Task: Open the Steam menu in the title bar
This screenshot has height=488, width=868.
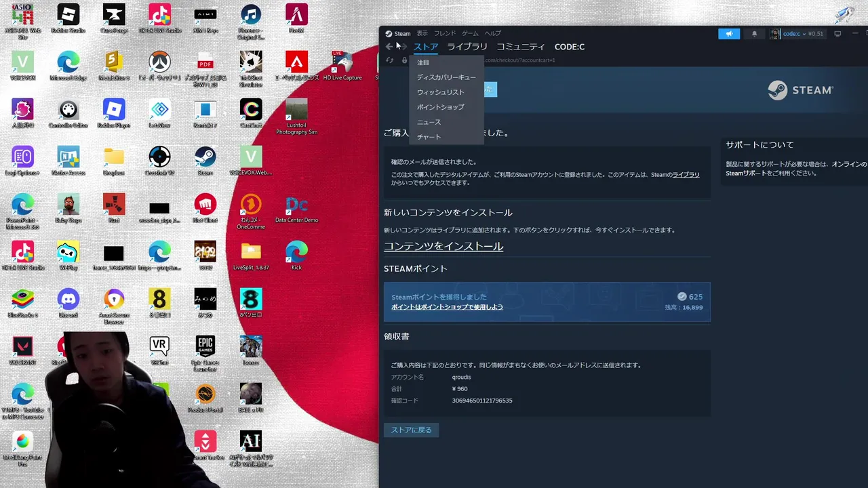Action: pyautogui.click(x=398, y=33)
